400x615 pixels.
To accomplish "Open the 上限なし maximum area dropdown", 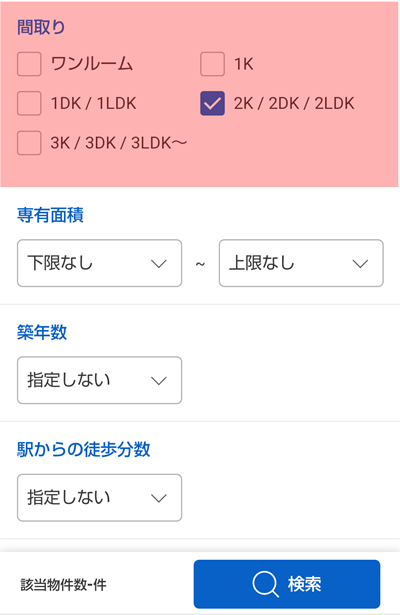I will [x=301, y=263].
